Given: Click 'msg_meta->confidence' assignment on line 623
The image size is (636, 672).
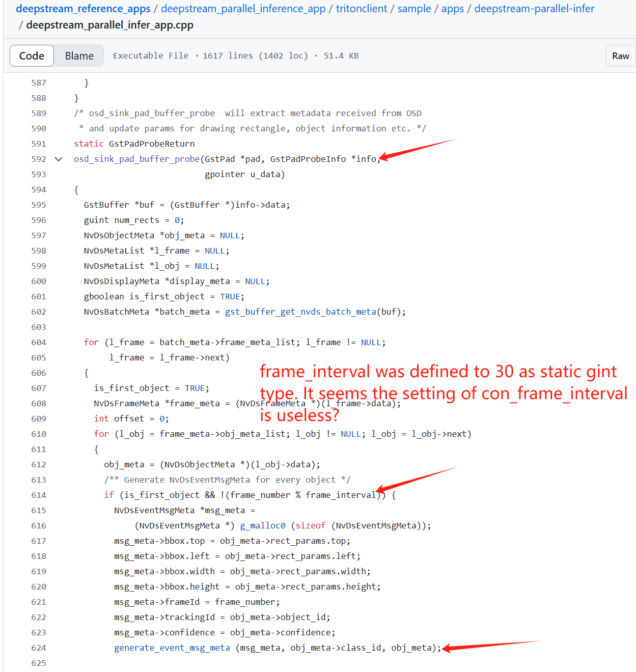Looking at the screenshot, I should (x=225, y=633).
